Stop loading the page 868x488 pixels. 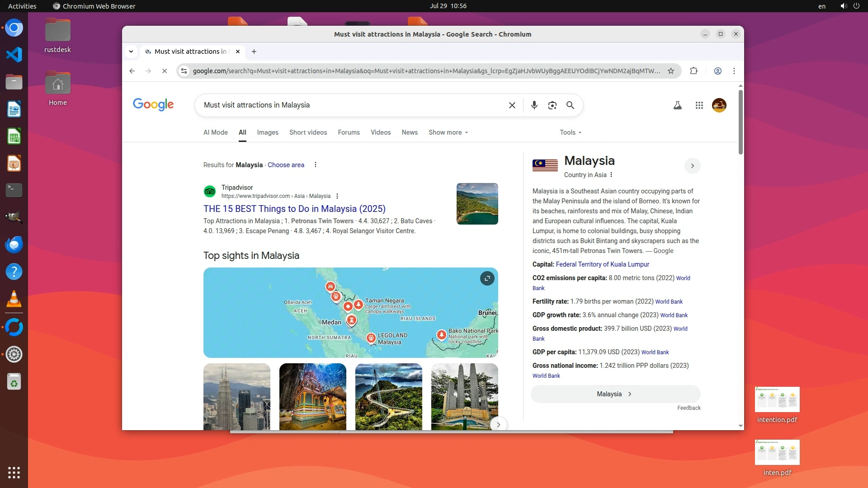click(165, 71)
